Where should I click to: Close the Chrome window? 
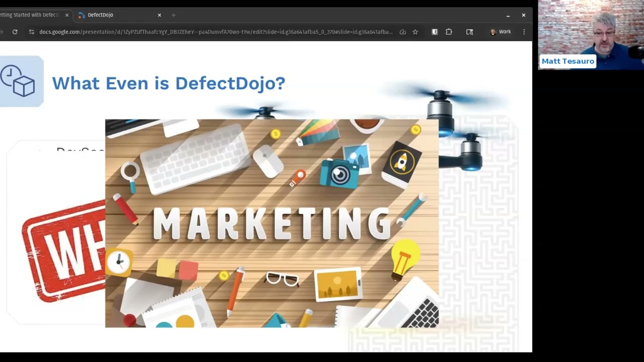(523, 15)
